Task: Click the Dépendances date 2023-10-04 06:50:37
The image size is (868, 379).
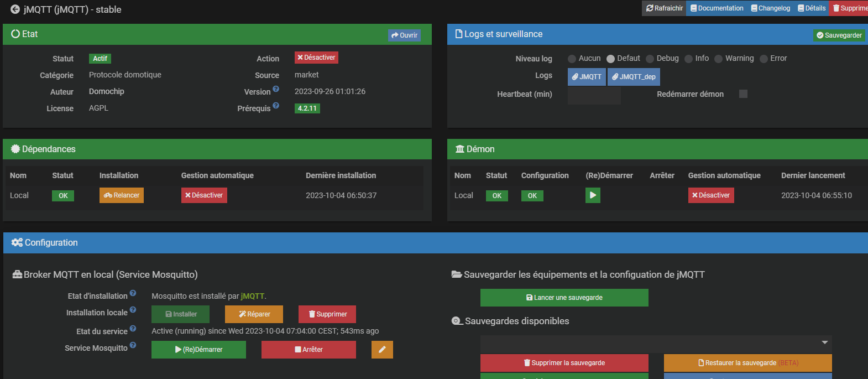Action: tap(341, 195)
